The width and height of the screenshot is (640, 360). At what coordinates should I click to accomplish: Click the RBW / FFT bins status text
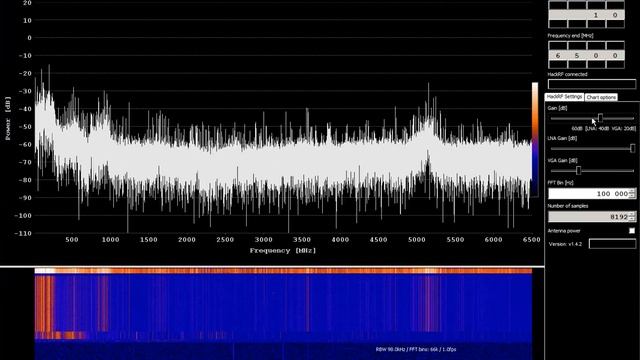click(416, 349)
